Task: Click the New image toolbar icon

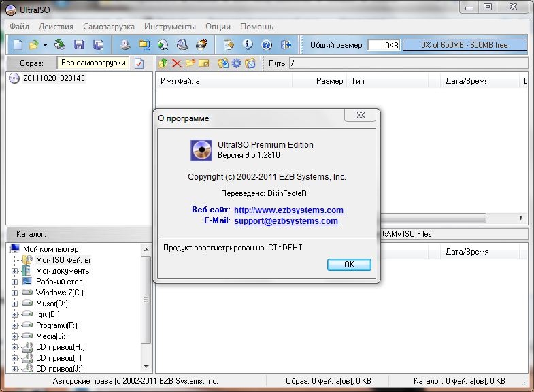Action: pyautogui.click(x=18, y=45)
